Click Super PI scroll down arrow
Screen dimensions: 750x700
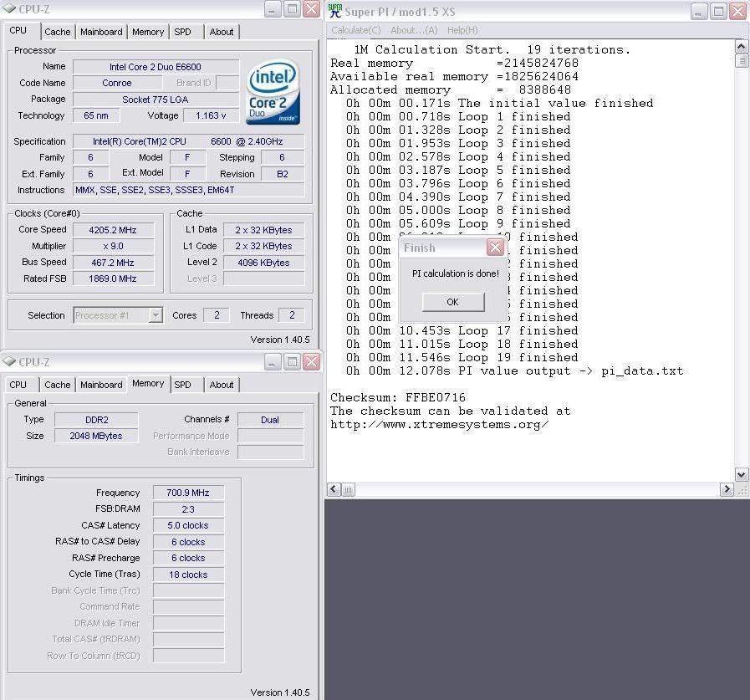click(x=741, y=475)
